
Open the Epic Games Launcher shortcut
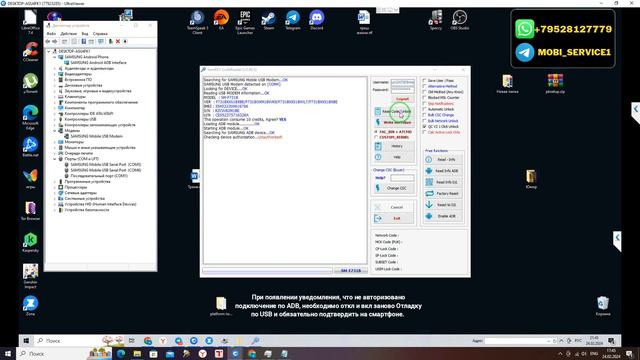pos(245,22)
